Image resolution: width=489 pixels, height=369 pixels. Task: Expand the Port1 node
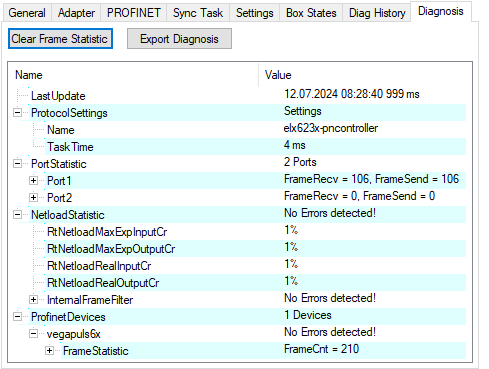click(x=33, y=181)
